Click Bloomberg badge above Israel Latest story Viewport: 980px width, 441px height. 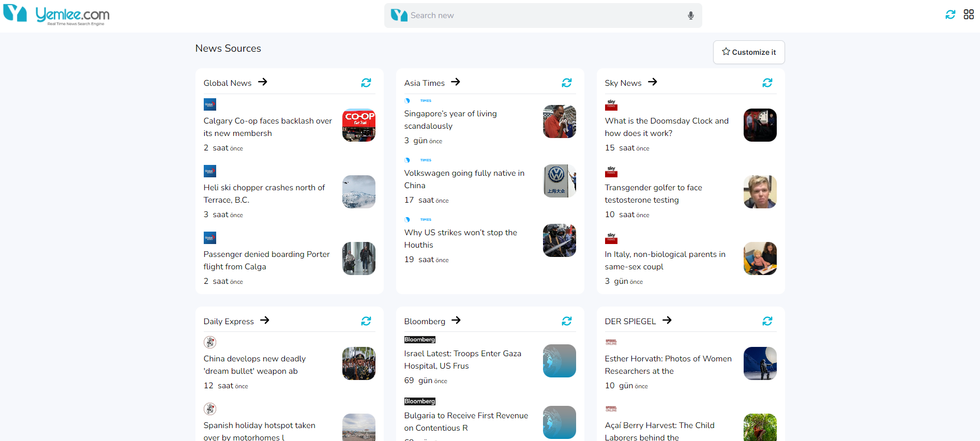[420, 340]
